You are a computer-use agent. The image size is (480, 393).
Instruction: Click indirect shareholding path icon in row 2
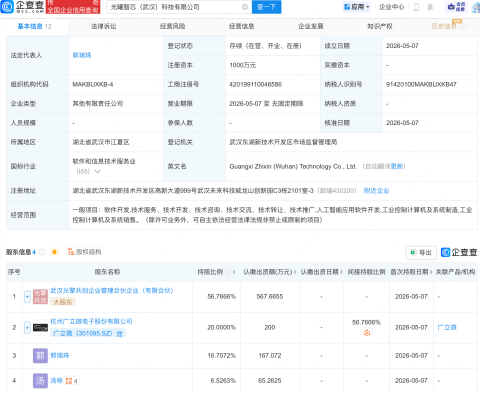click(x=367, y=333)
